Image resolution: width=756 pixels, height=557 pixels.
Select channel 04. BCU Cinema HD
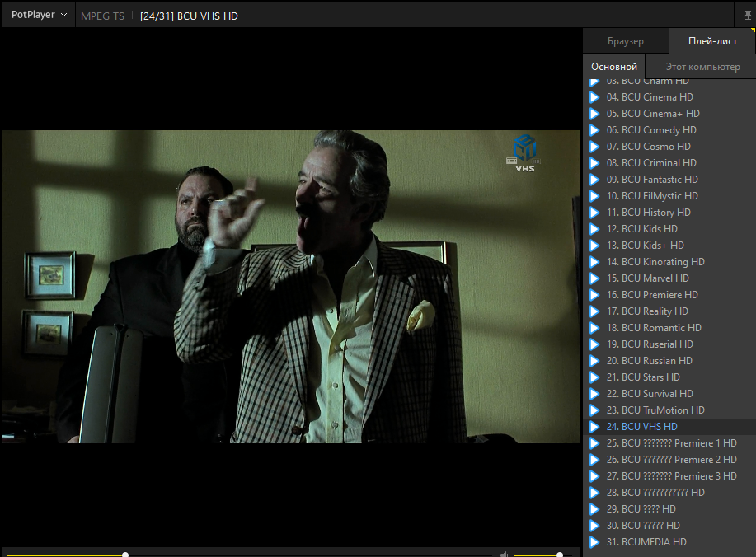(669, 97)
